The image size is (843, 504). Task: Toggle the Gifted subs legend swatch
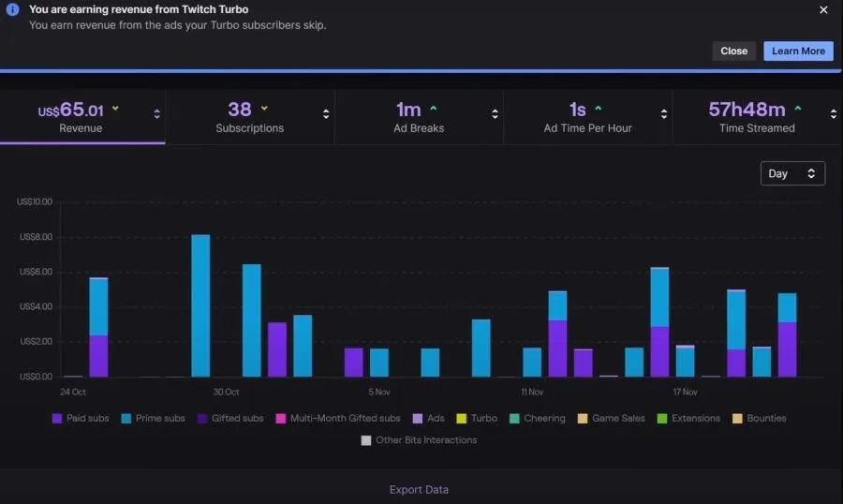(x=202, y=419)
